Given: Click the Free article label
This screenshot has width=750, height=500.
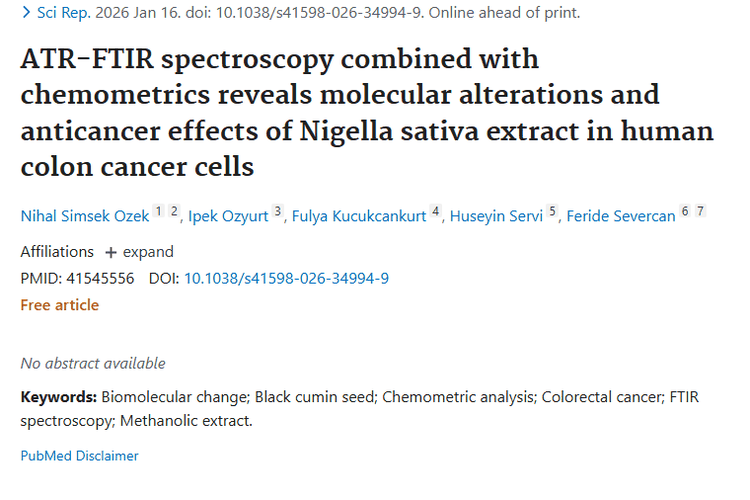Looking at the screenshot, I should point(60,304).
